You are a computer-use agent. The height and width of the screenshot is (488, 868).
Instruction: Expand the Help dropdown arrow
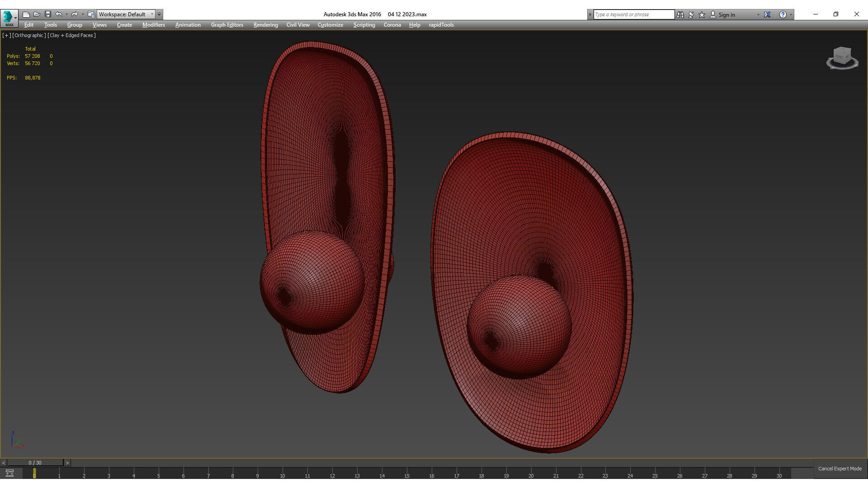coord(791,14)
